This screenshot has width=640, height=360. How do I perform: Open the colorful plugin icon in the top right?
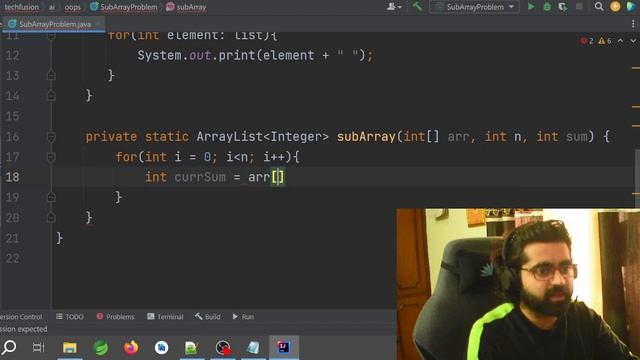[631, 7]
